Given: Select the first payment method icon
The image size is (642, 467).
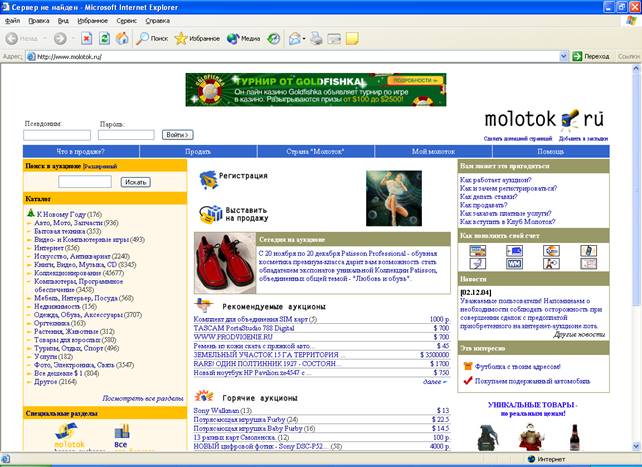Looking at the screenshot, I should tap(477, 250).
